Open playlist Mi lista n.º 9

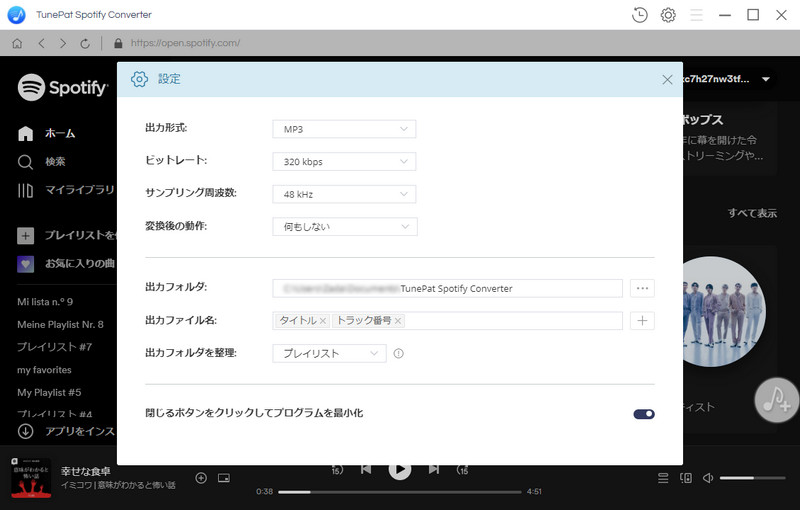click(45, 302)
